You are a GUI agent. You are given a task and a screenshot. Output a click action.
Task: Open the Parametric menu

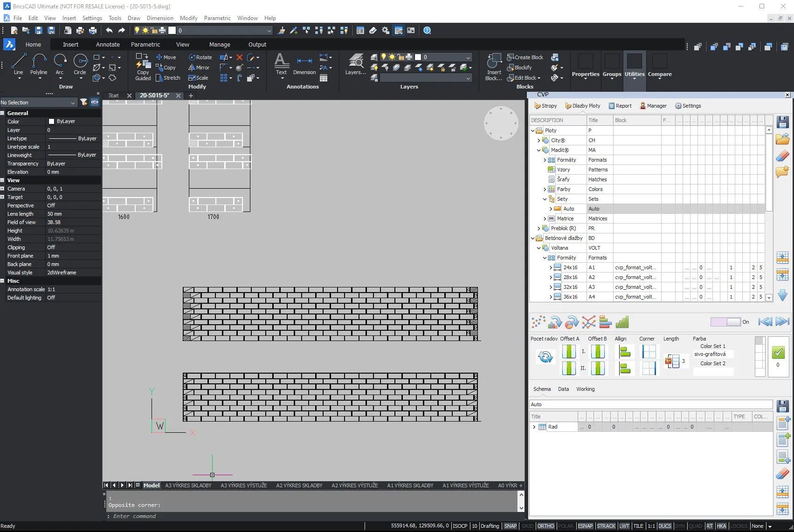[x=217, y=18]
